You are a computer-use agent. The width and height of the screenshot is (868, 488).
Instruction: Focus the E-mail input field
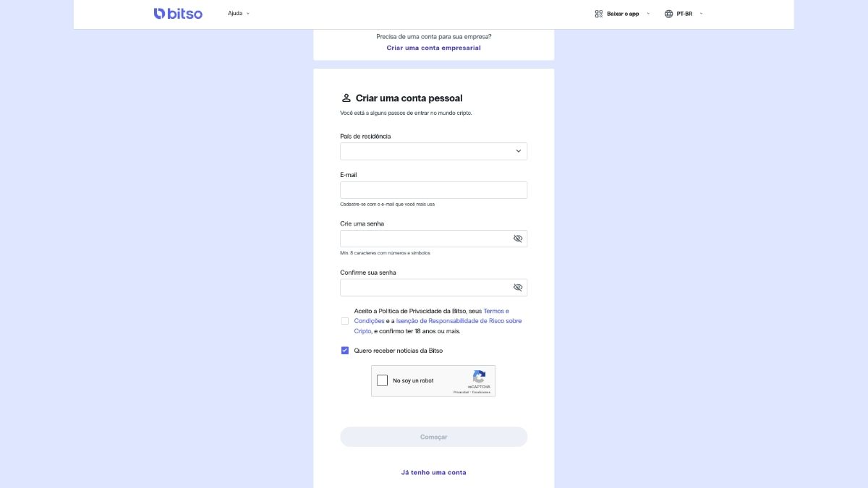click(433, 190)
